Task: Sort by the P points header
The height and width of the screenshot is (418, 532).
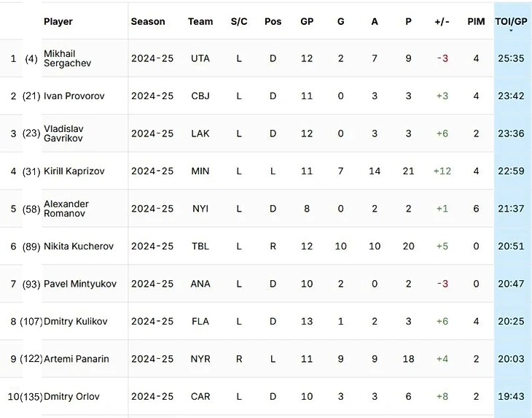Action: [408, 21]
